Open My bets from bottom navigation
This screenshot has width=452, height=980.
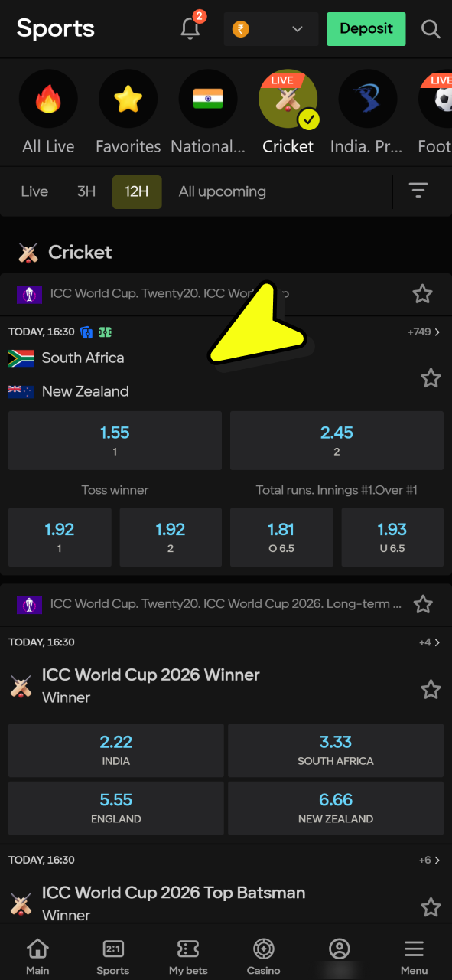(x=188, y=953)
